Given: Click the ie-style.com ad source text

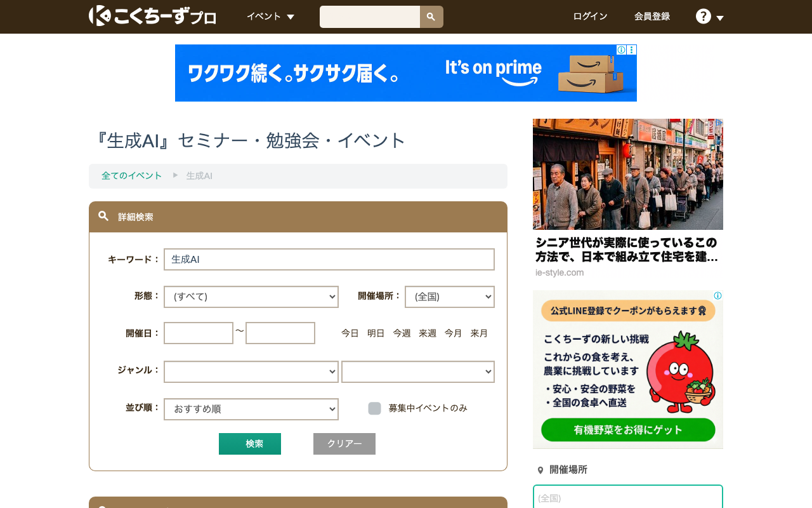Looking at the screenshot, I should [x=560, y=272].
